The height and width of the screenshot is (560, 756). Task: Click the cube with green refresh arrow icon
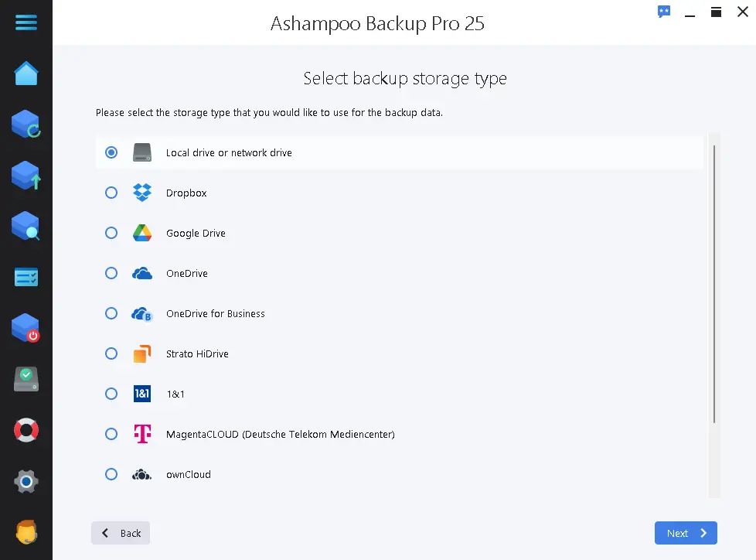pos(26,125)
